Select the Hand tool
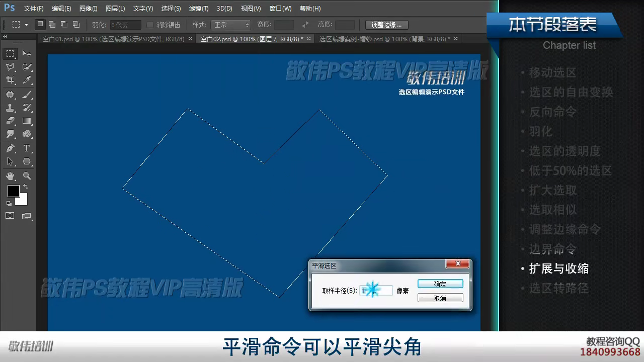The image size is (644, 362). 10,176
